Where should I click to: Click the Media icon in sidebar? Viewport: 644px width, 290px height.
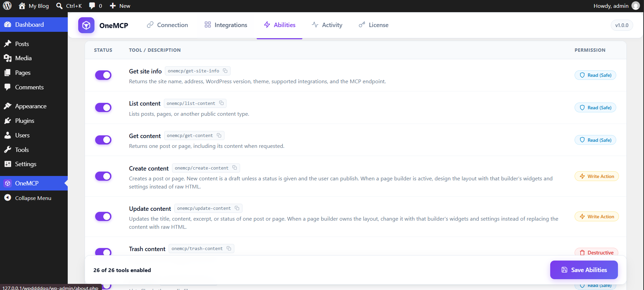[x=7, y=58]
